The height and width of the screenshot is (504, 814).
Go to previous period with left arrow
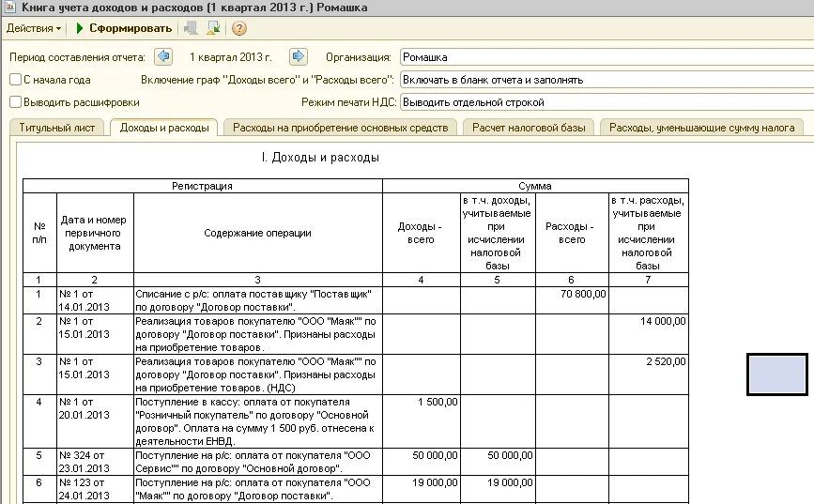tap(163, 56)
